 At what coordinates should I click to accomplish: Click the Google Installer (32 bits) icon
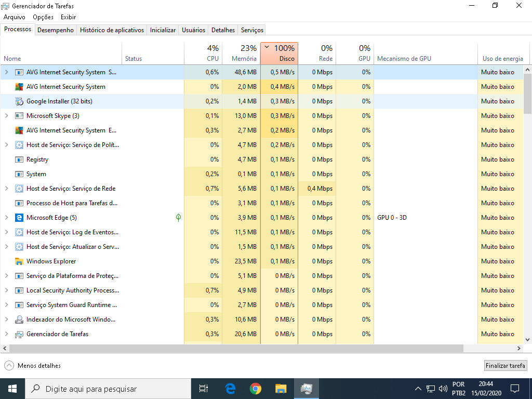tap(19, 101)
